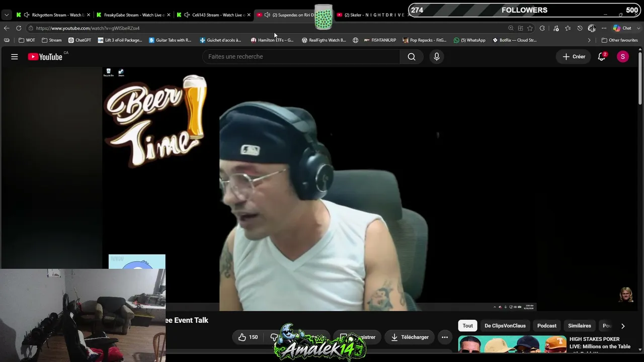Open the Stream bookmarks folder
Screen dimensions: 644x362
tap(52, 40)
